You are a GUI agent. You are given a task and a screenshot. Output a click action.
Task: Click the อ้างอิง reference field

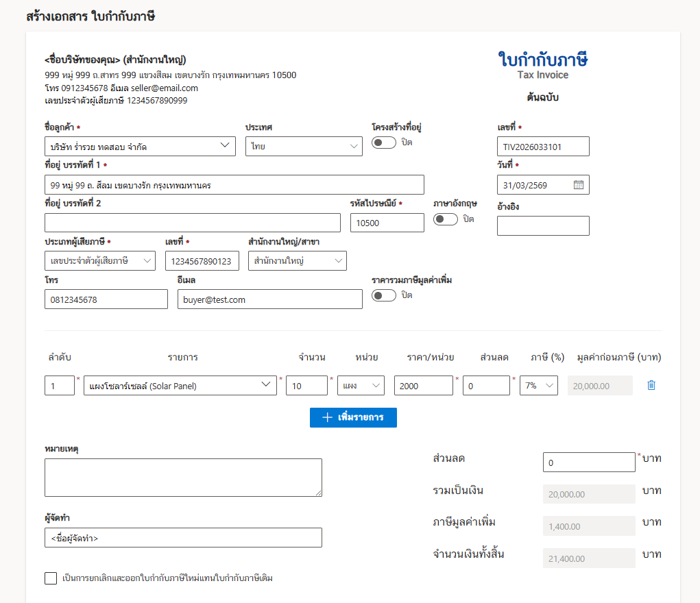click(x=542, y=226)
